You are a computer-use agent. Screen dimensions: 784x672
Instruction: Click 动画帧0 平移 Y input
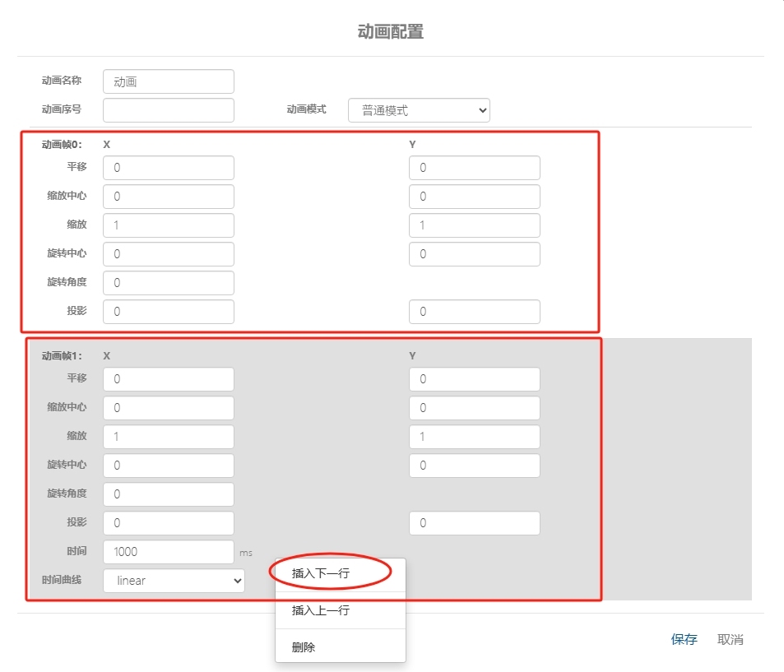[x=474, y=168]
